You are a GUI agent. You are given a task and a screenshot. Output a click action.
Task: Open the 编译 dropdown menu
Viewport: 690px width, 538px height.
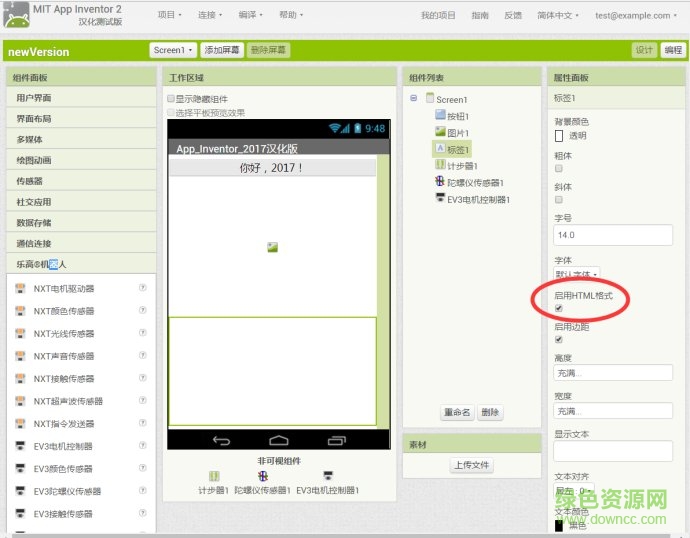tap(250, 15)
